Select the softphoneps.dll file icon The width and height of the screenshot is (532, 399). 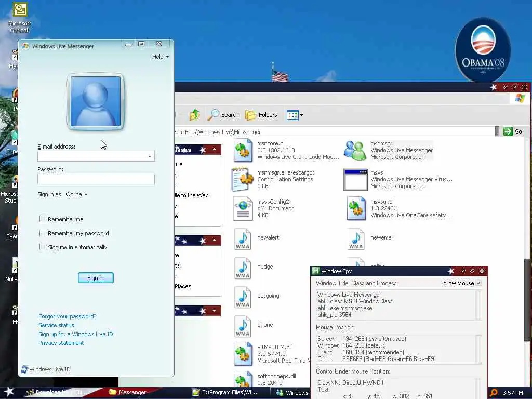243,379
